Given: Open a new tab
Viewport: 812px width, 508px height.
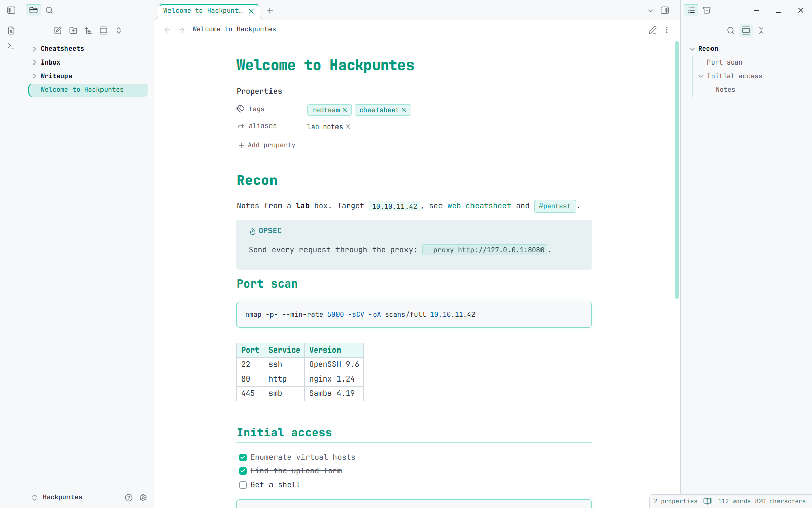Looking at the screenshot, I should (270, 11).
